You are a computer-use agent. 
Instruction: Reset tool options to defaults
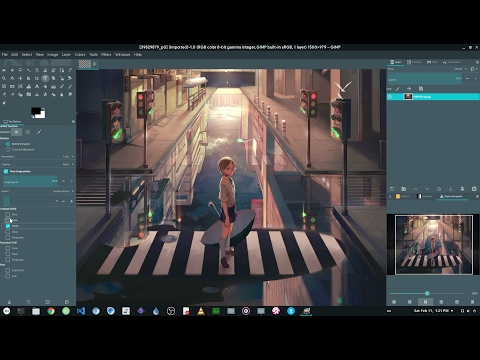[67, 302]
